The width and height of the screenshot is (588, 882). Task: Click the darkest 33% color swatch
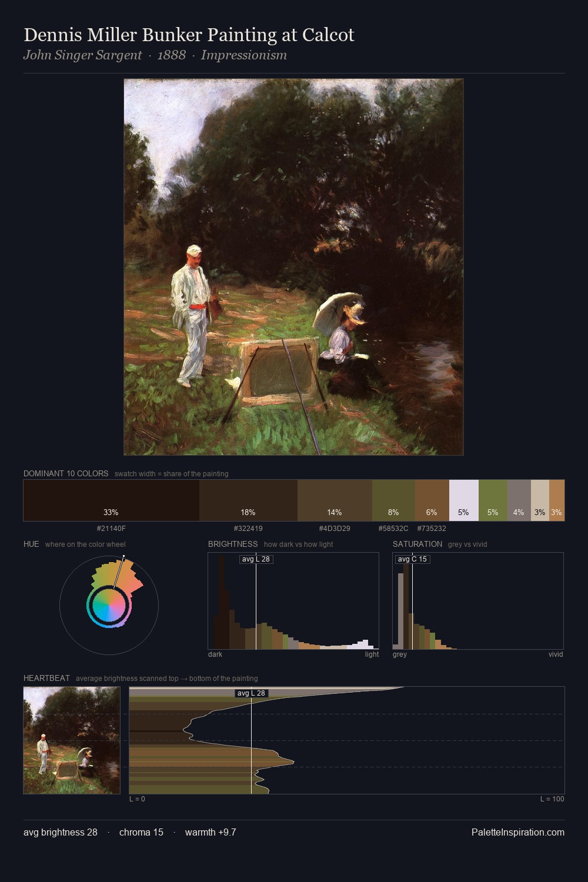click(x=111, y=500)
